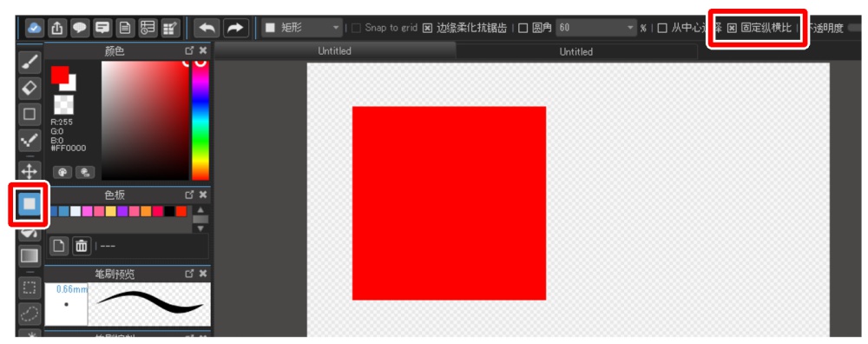The width and height of the screenshot is (868, 344).
Task: Select the Lasso selection tool
Action: (30, 314)
